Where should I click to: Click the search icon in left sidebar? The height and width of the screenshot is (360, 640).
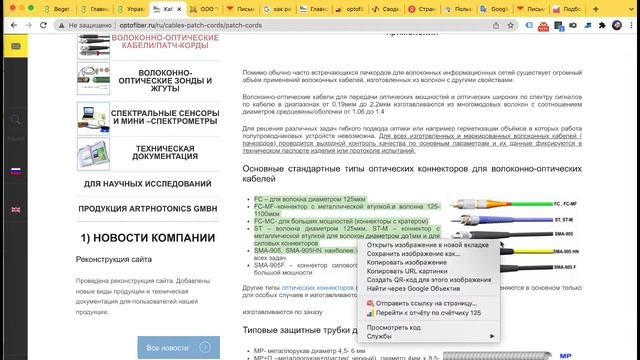click(16, 120)
